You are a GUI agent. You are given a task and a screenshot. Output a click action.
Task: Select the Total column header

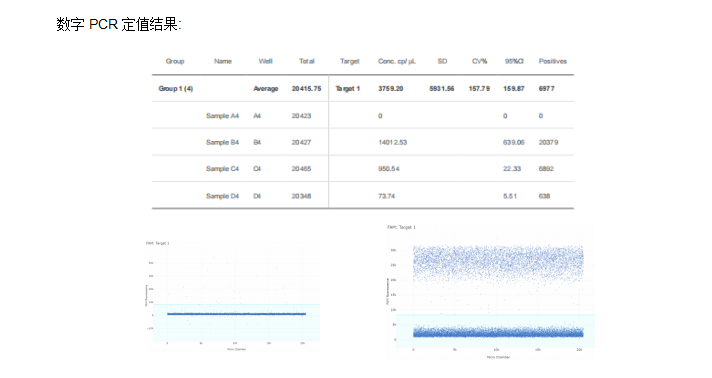point(307,61)
